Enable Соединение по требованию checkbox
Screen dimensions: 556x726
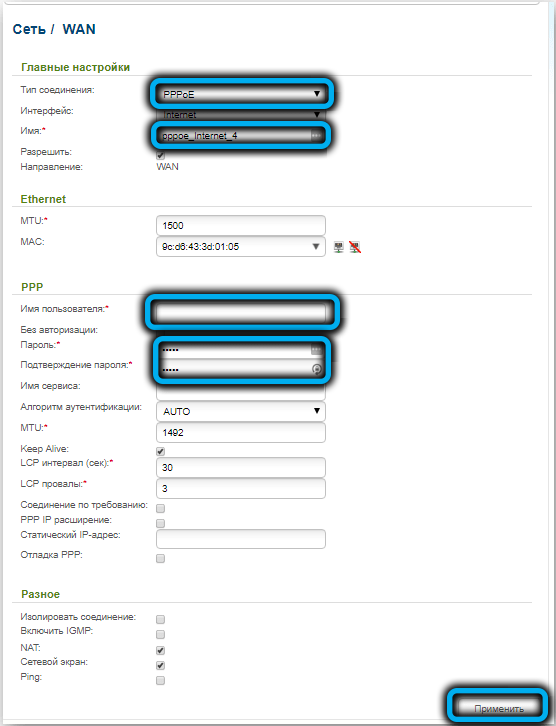tap(161, 508)
